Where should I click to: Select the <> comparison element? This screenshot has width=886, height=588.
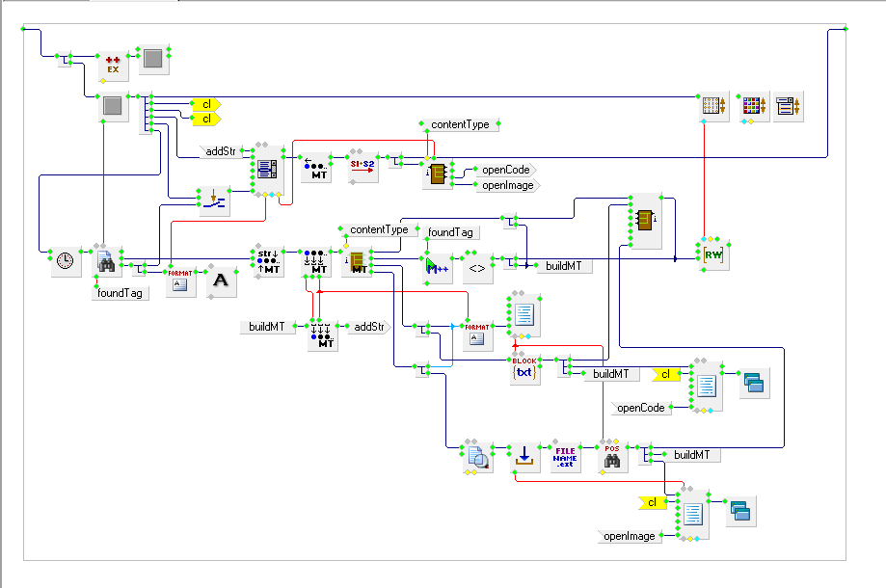click(x=477, y=269)
